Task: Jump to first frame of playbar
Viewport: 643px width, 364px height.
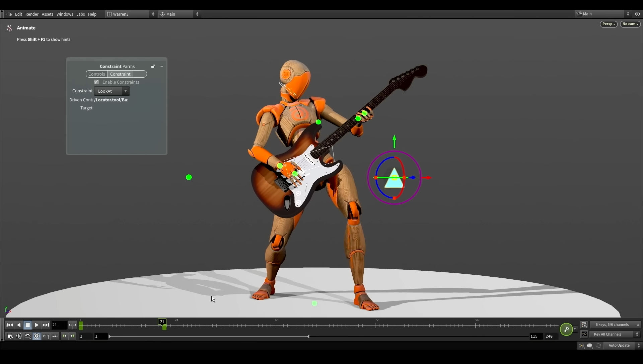Action: 9,325
